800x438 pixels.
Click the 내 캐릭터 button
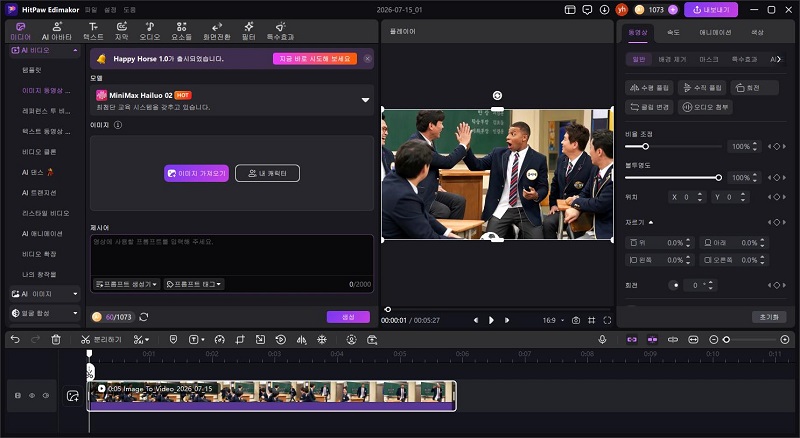pyautogui.click(x=267, y=173)
